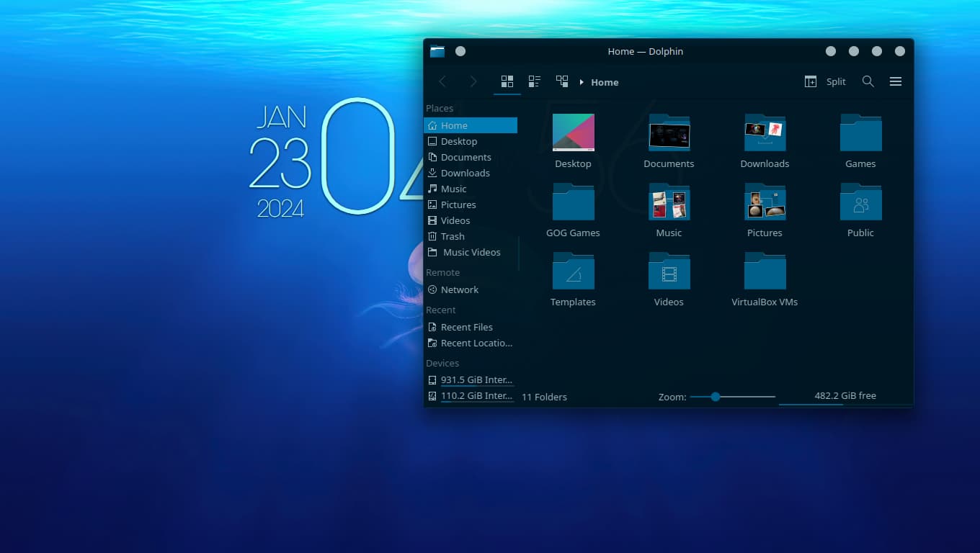
Task: Toggle Split view
Action: click(826, 82)
